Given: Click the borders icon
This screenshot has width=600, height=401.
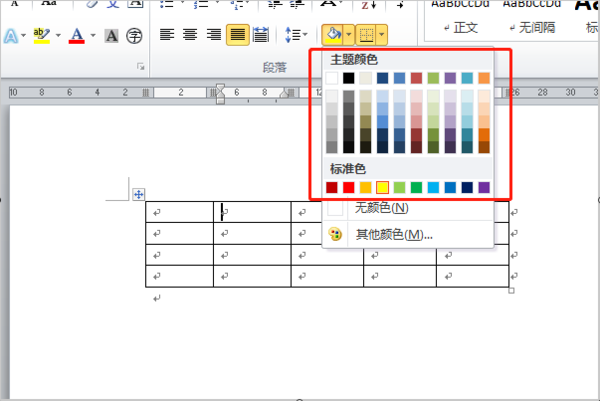Looking at the screenshot, I should point(366,35).
